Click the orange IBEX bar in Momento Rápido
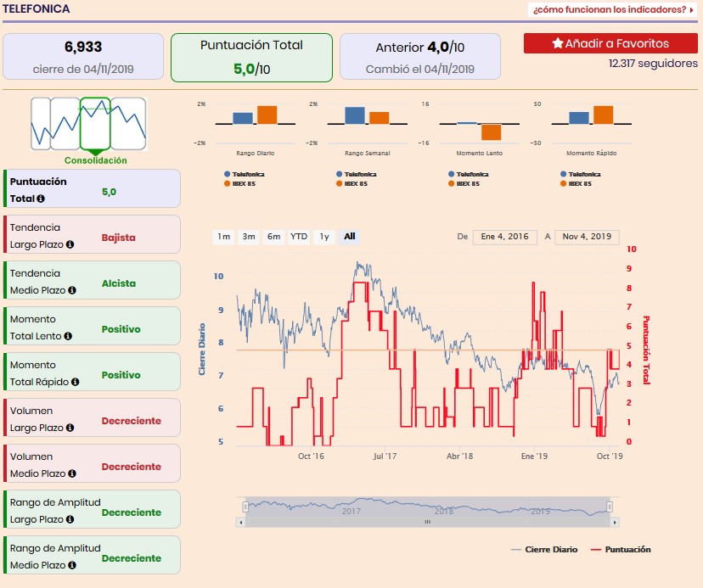The width and height of the screenshot is (703, 588). pos(603,115)
